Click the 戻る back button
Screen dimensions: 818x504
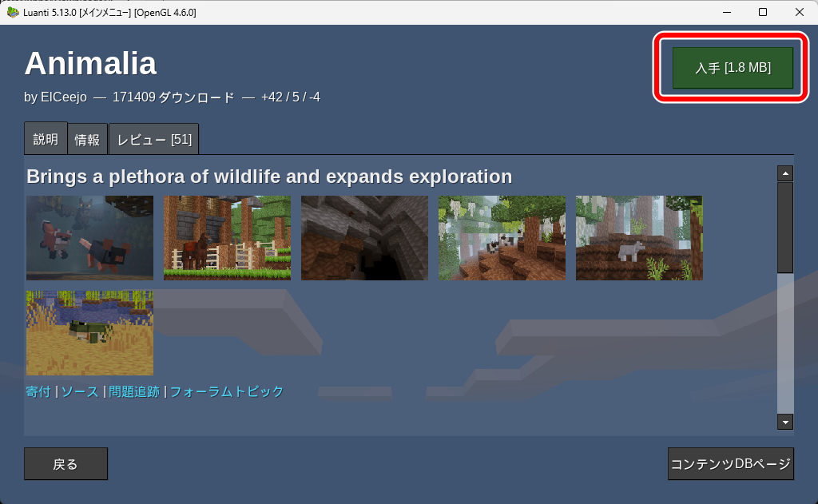tap(66, 464)
